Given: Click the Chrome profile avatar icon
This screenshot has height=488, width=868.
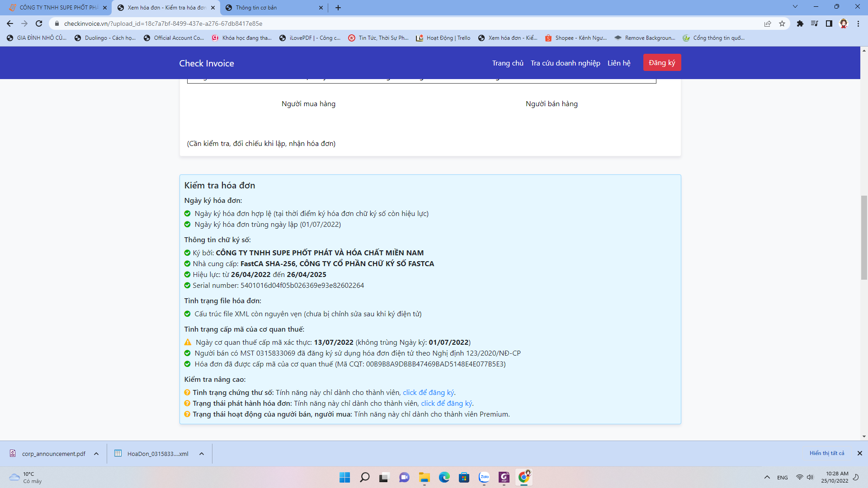Looking at the screenshot, I should point(844,23).
